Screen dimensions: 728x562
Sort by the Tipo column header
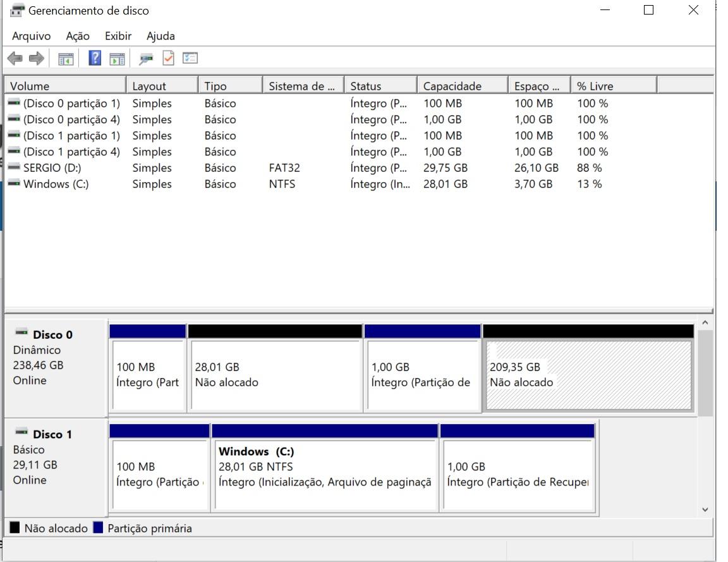point(231,86)
